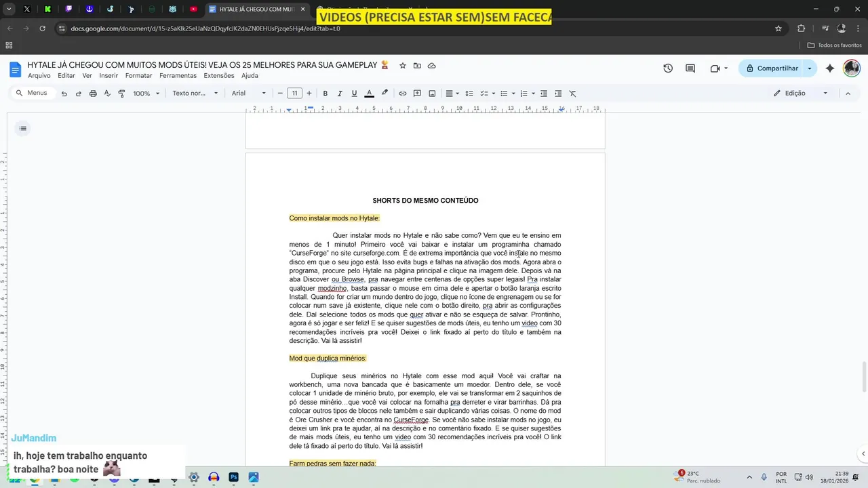Viewport: 868px width, 488px height.
Task: Bookmark this page star in address bar
Action: pos(778,28)
